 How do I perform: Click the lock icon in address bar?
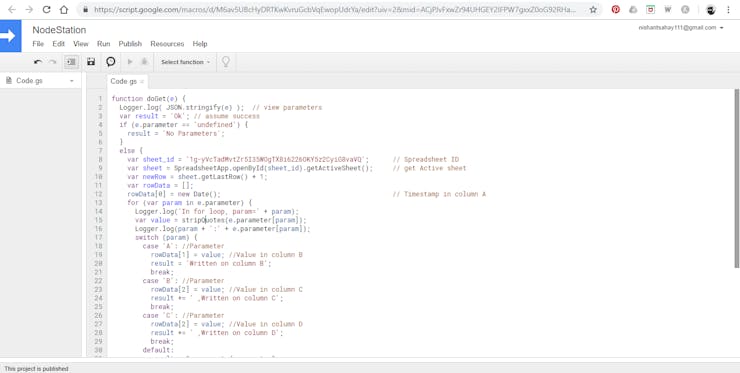85,9
